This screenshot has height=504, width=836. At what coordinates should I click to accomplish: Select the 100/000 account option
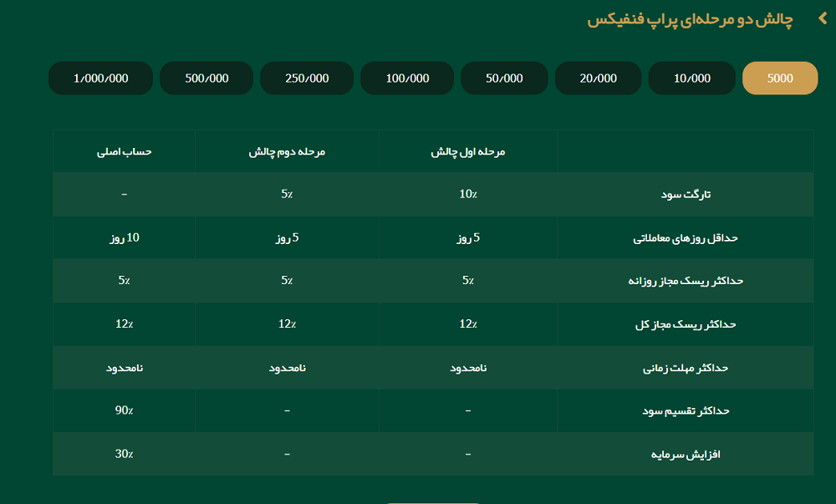(x=407, y=77)
